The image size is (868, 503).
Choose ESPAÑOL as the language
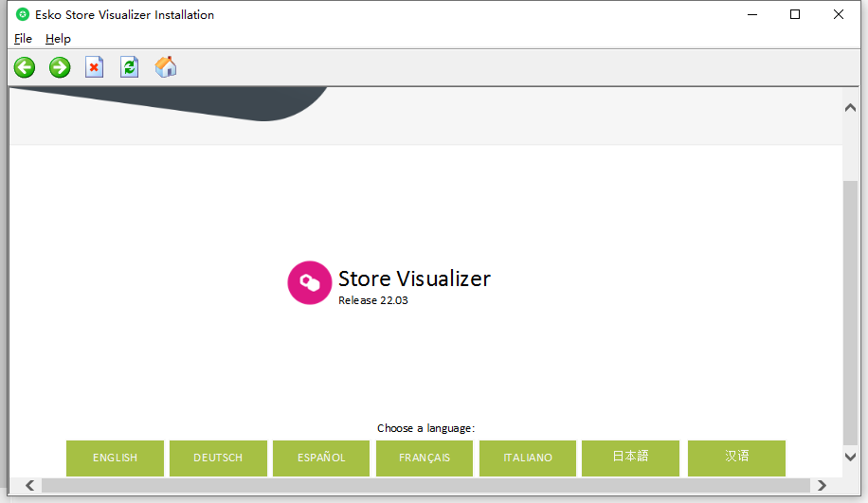click(321, 458)
